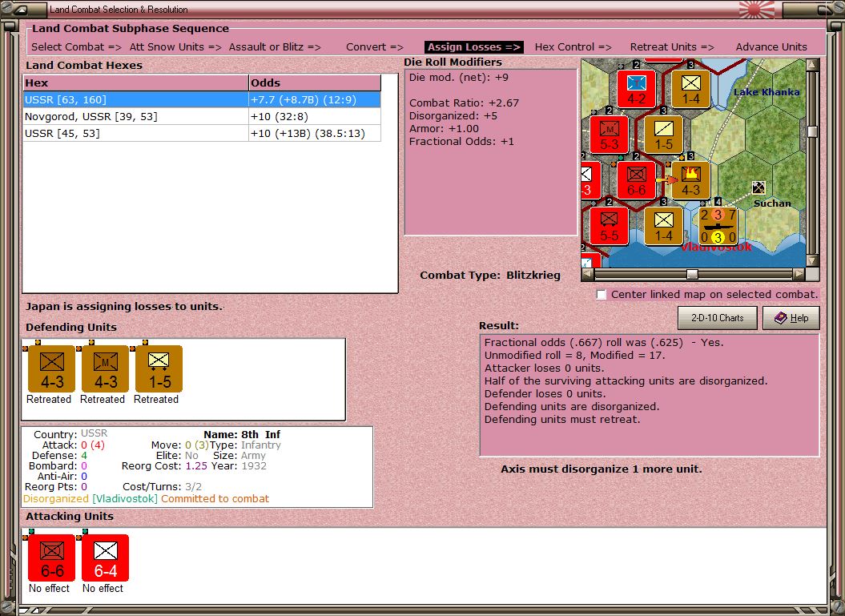Click map horizontal scrollbar thumb

tap(693, 274)
